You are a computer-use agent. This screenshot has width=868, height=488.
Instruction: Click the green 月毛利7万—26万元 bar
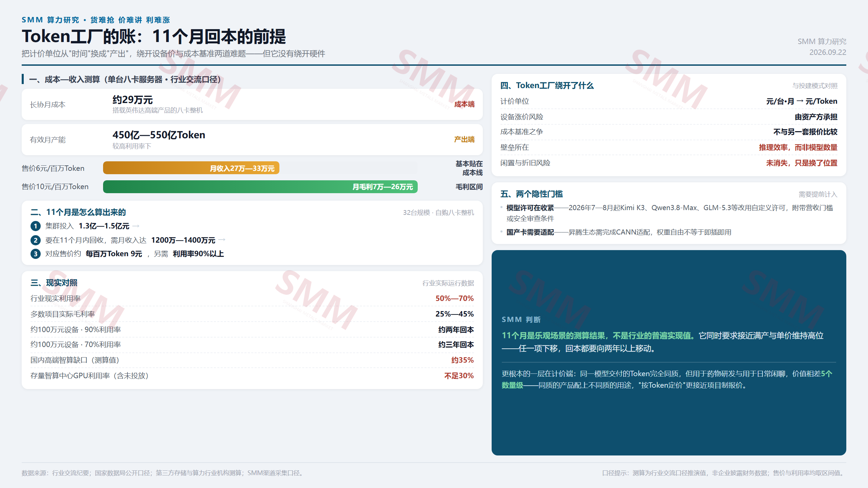(260, 187)
